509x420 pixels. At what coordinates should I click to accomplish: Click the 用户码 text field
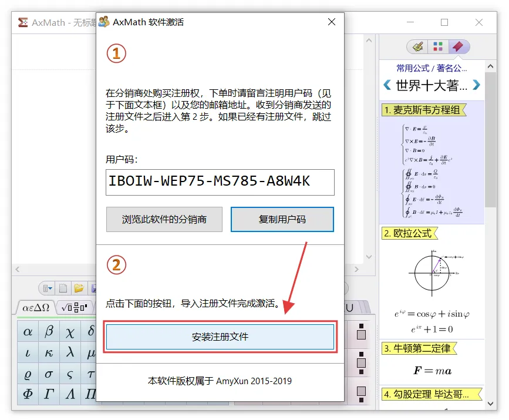[x=220, y=182]
